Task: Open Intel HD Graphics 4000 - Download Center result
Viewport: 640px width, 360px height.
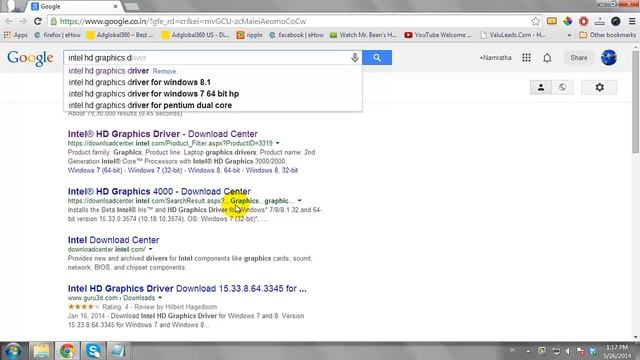Action: pyautogui.click(x=159, y=191)
